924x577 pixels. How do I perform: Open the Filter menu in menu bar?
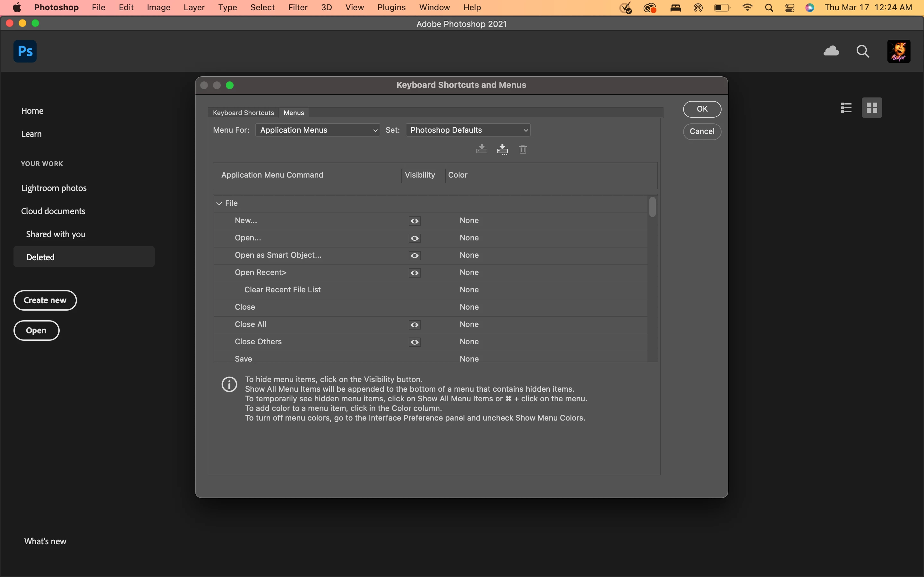click(297, 7)
